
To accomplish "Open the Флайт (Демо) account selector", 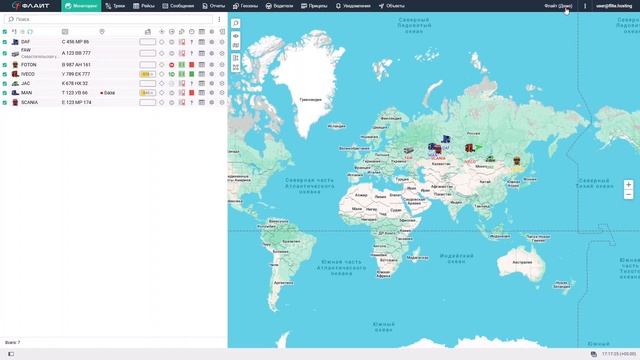I will click(558, 6).
